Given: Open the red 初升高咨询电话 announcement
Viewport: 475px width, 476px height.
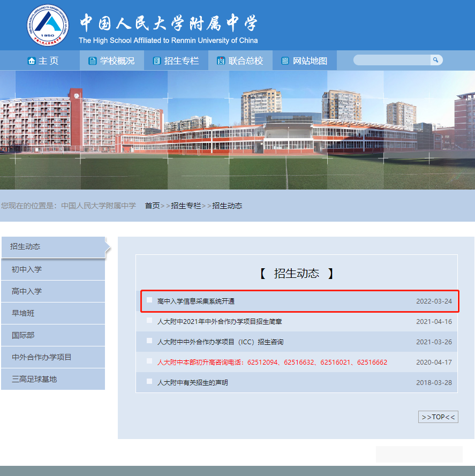Looking at the screenshot, I should point(272,362).
